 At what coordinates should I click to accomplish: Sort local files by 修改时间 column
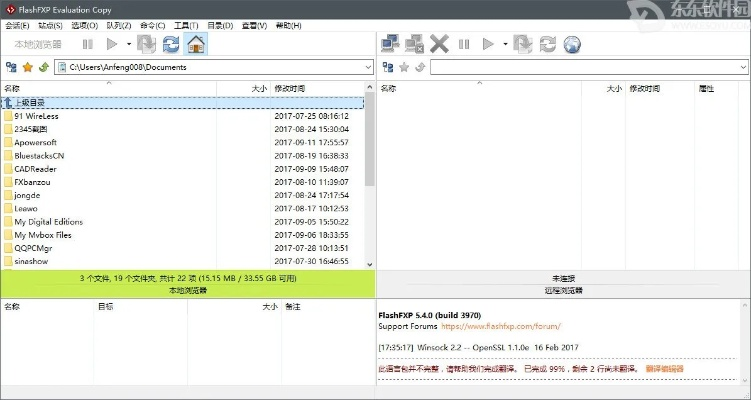[290, 89]
